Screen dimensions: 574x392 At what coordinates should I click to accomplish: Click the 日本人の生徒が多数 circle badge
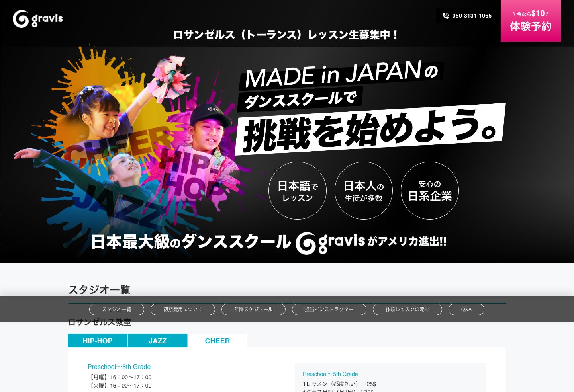[364, 191]
